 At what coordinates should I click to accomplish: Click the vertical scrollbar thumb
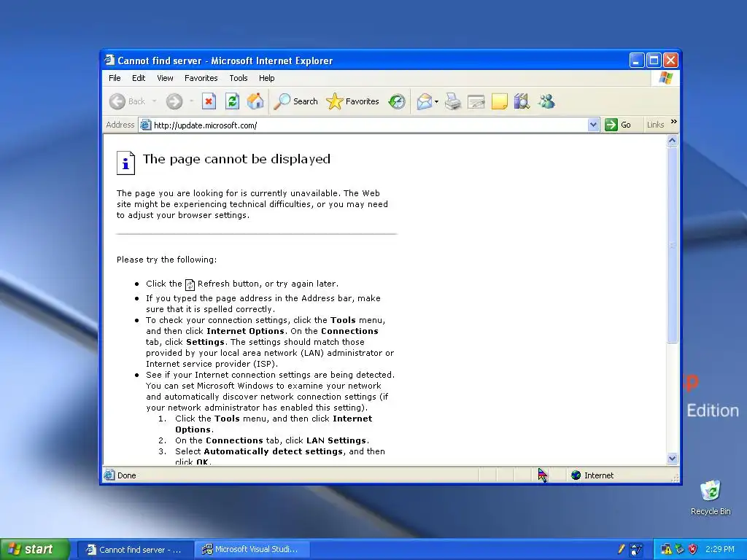click(672, 245)
